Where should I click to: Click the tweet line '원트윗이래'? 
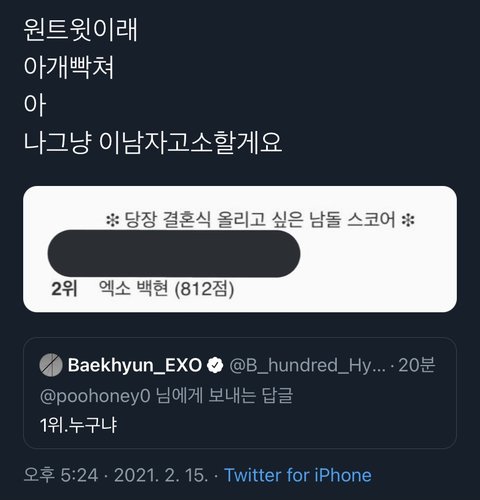[80, 30]
